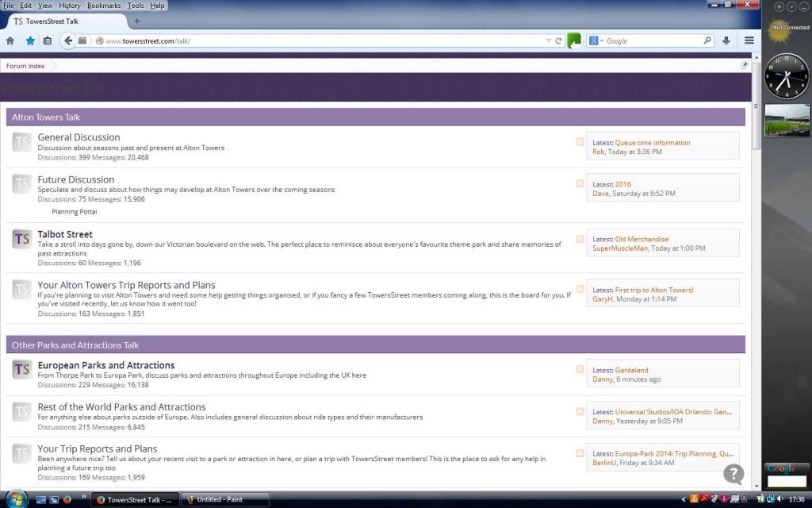Click the TowersStreet Talk taskbar button
812x508 pixels.
pos(135,500)
